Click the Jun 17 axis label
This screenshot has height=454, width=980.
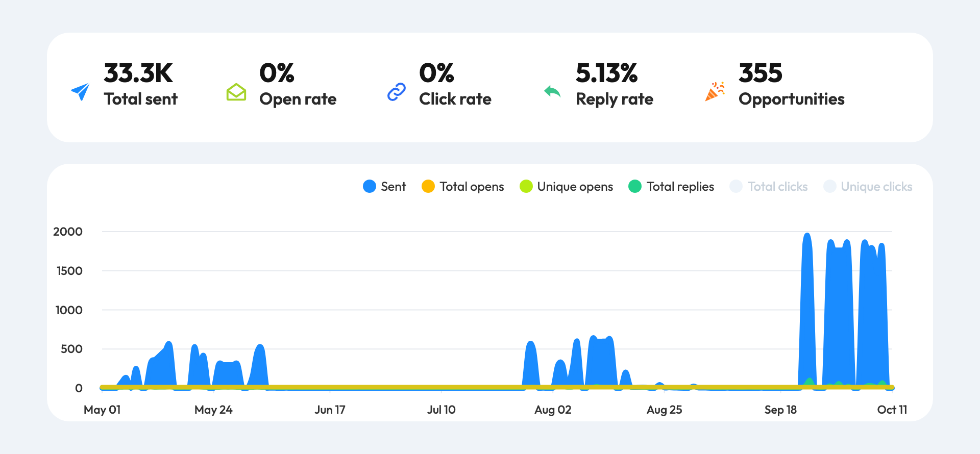coord(330,410)
